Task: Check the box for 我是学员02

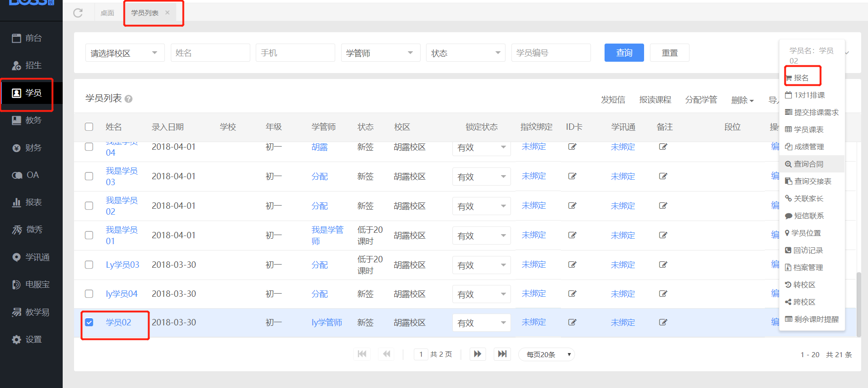Action: point(89,206)
